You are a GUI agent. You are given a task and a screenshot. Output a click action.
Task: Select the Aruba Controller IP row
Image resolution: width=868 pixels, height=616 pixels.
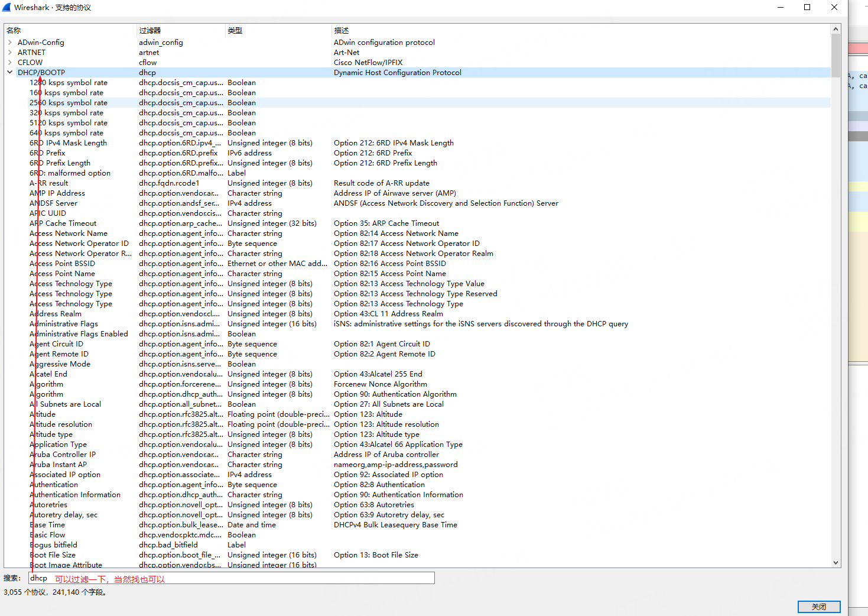[417, 455]
